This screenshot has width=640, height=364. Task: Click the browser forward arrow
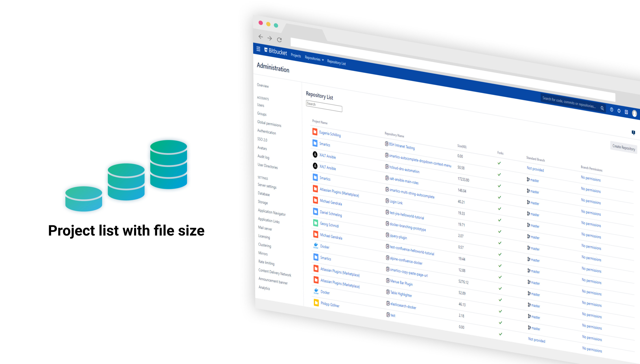click(270, 38)
